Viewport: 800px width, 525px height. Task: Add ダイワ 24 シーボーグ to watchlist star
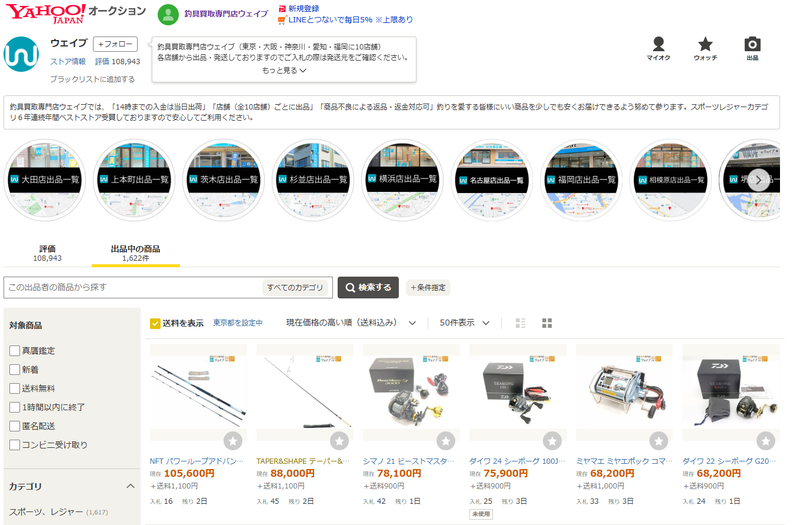[x=552, y=440]
